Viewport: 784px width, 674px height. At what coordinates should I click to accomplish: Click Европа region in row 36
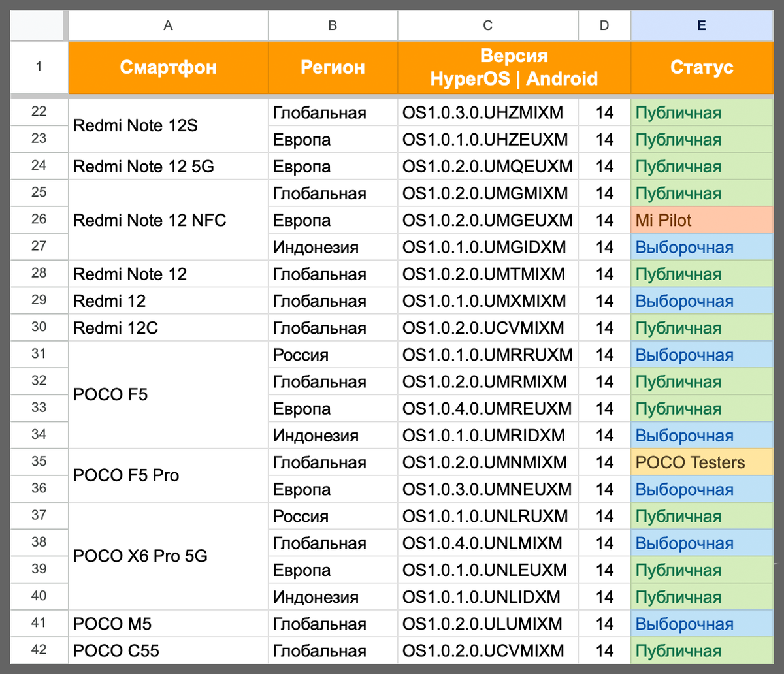(333, 489)
